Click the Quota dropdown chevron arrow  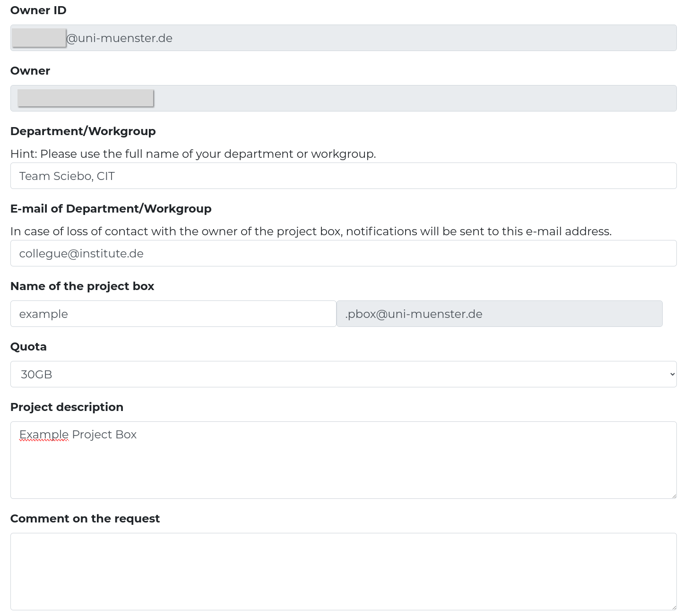coord(672,374)
